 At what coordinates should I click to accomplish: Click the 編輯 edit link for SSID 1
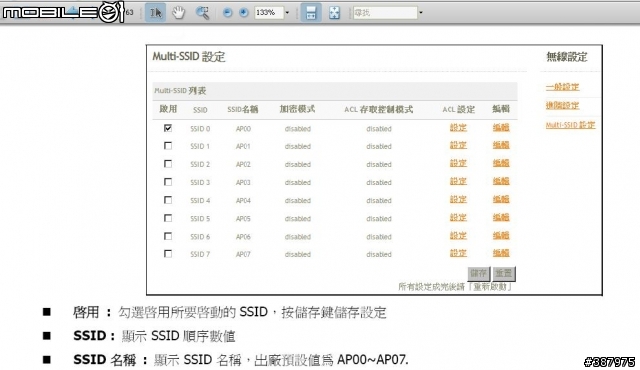click(x=501, y=145)
